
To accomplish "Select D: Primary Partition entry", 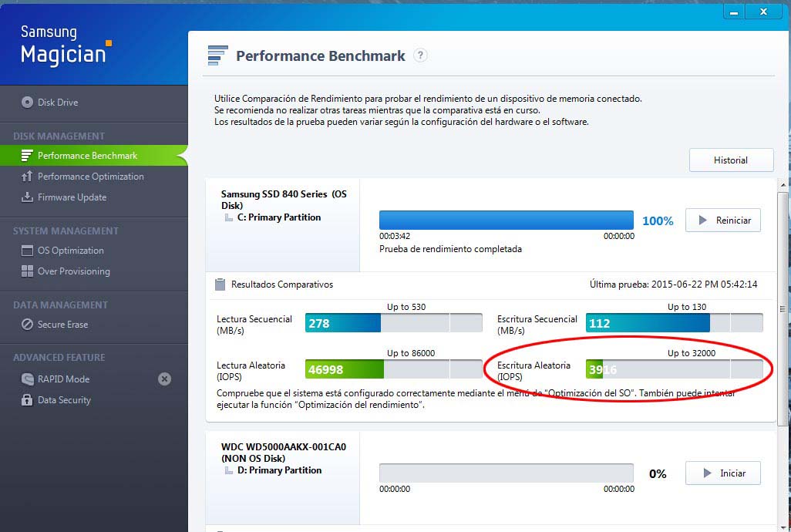I will (279, 470).
